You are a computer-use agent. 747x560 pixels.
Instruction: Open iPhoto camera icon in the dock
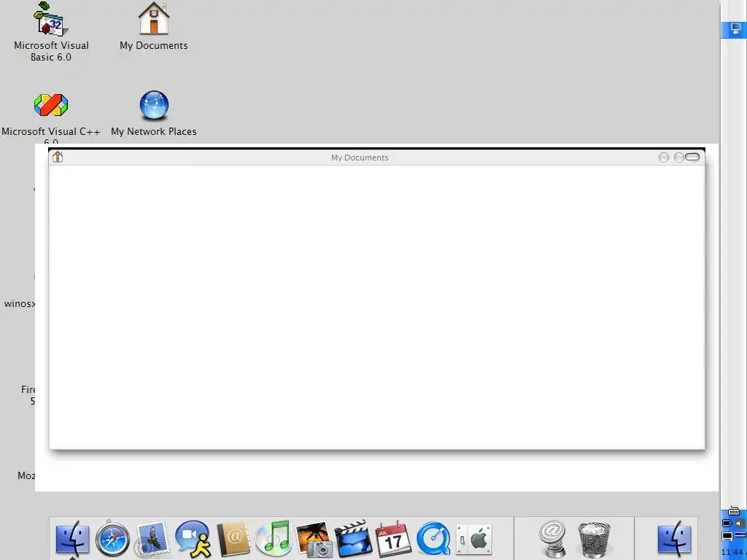314,539
